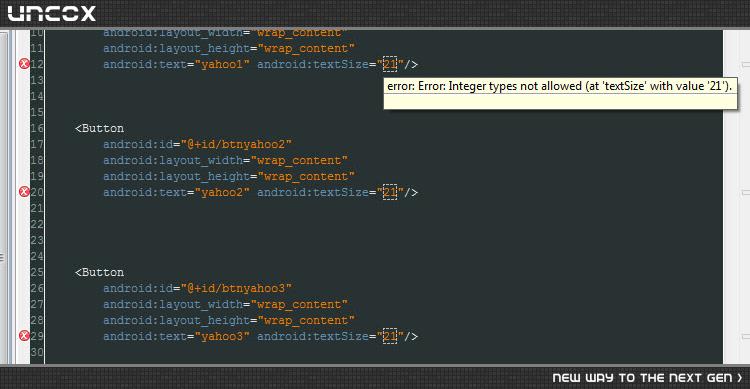This screenshot has height=389, width=750.
Task: Click the "yahoo2" text value
Action: coord(222,192)
